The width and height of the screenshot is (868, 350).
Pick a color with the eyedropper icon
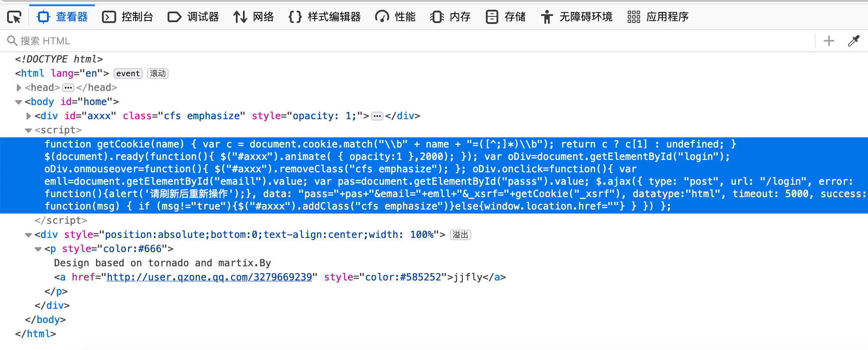853,41
